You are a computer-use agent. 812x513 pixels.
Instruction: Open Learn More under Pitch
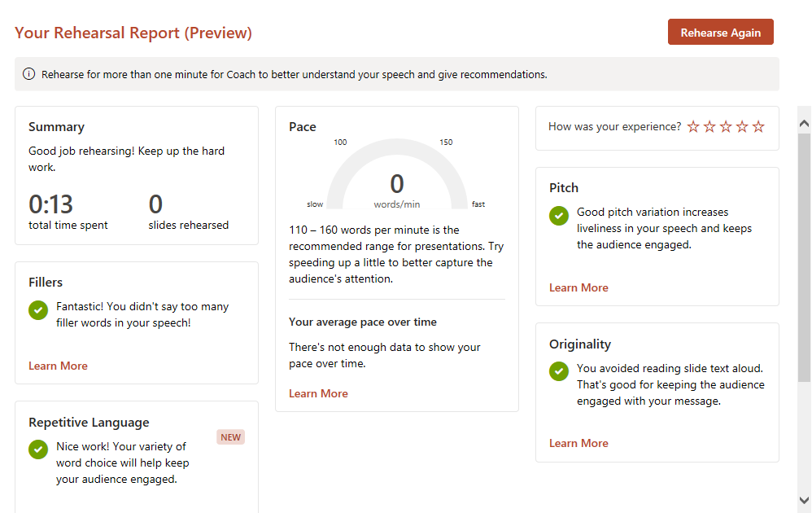tap(578, 288)
